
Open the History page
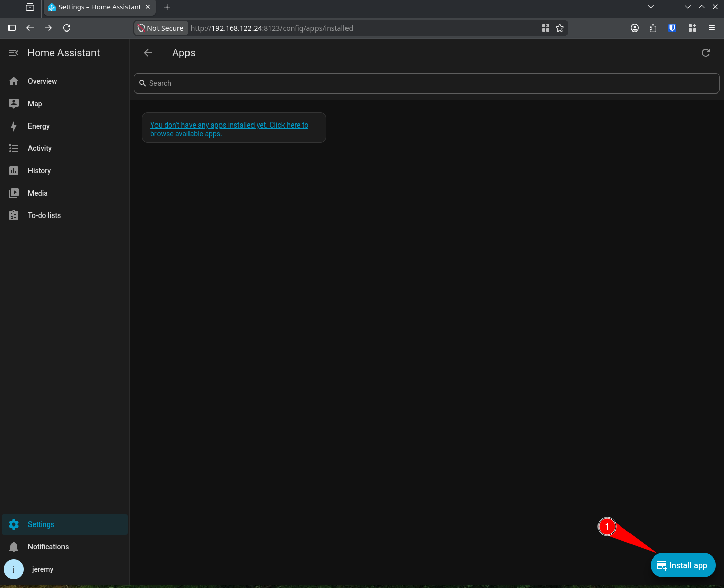[65, 171]
